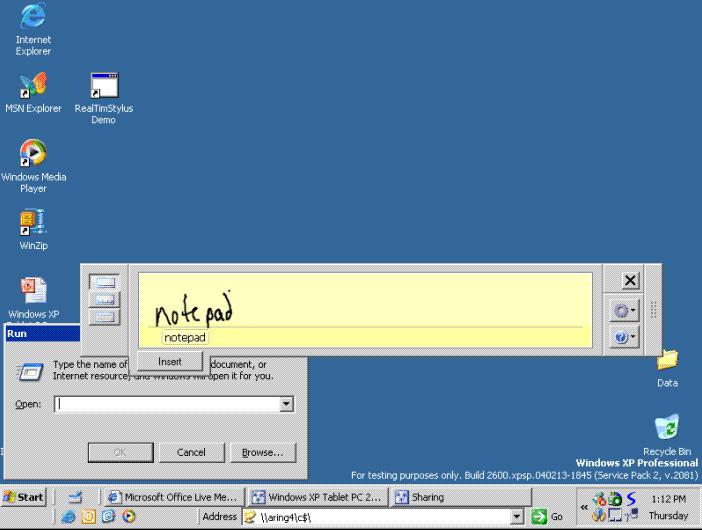Click the Tablet PC Input Panel taskbar icon

click(x=75, y=497)
